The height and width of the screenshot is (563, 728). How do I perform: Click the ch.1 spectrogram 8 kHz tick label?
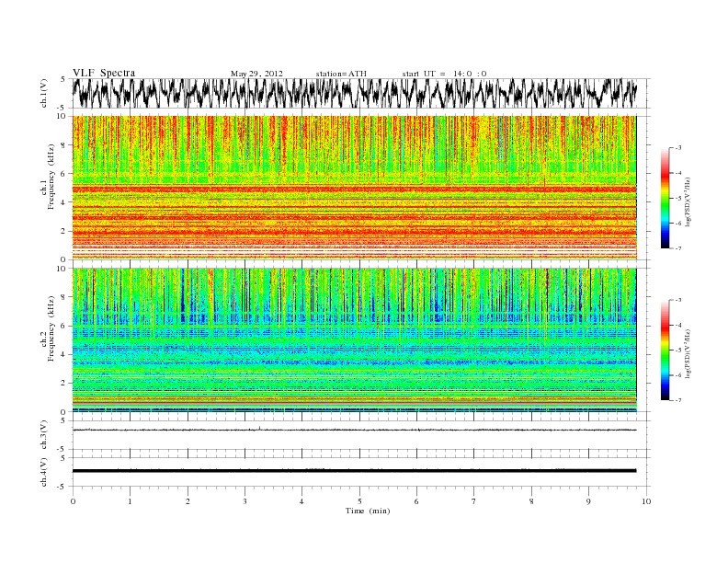(x=63, y=145)
